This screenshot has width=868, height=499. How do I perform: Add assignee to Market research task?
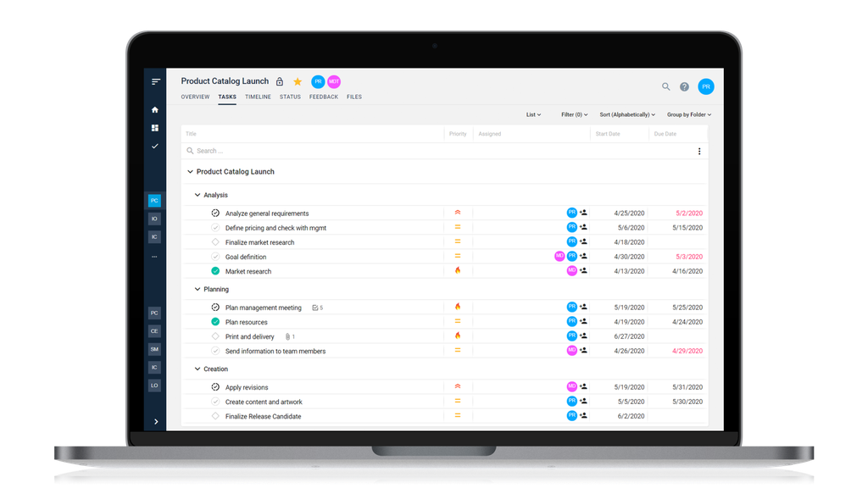click(x=583, y=270)
